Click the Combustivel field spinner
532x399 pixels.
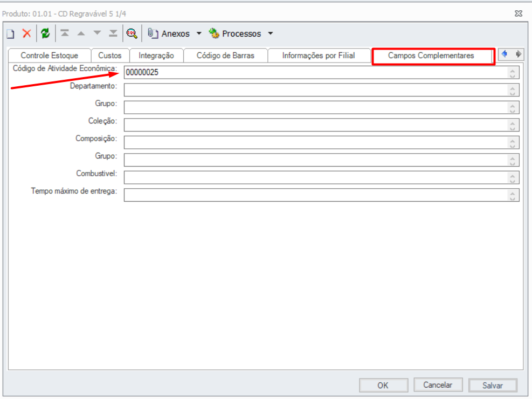(x=512, y=177)
